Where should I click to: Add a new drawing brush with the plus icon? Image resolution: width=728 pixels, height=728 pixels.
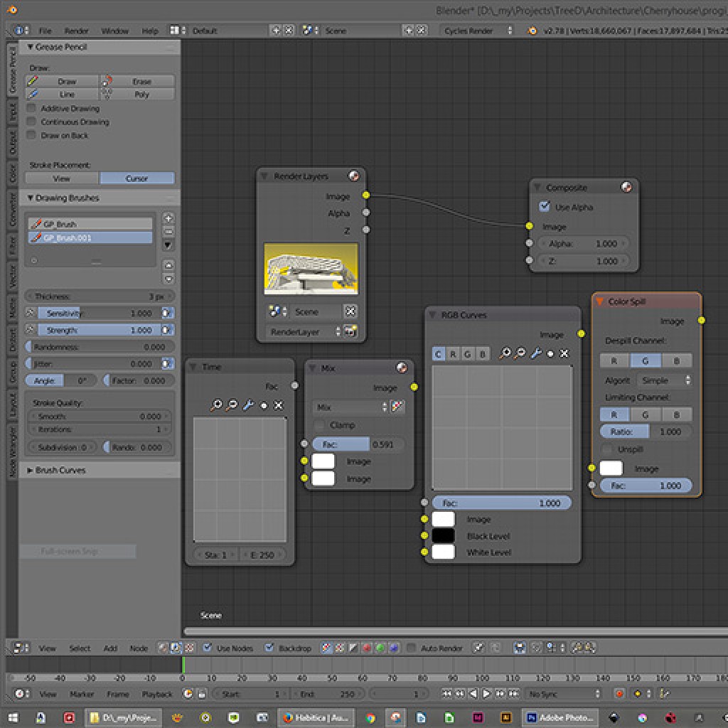click(x=168, y=217)
